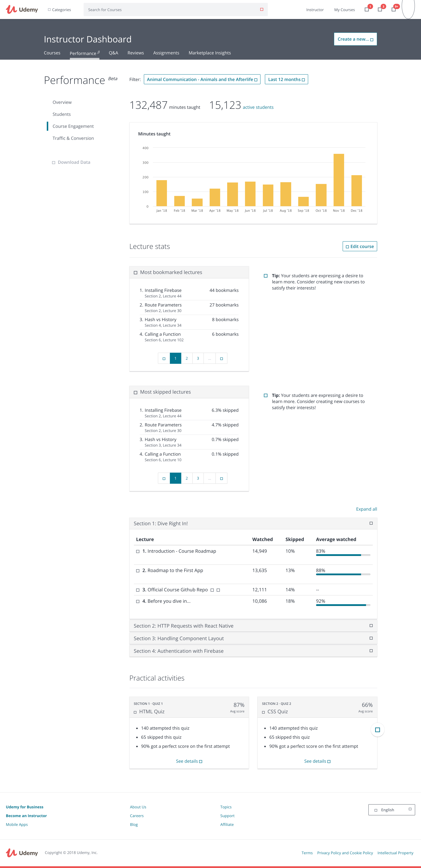The image size is (421, 868).
Task: Click icon before Introduction - Course Roadmap lecture
Action: click(x=138, y=552)
